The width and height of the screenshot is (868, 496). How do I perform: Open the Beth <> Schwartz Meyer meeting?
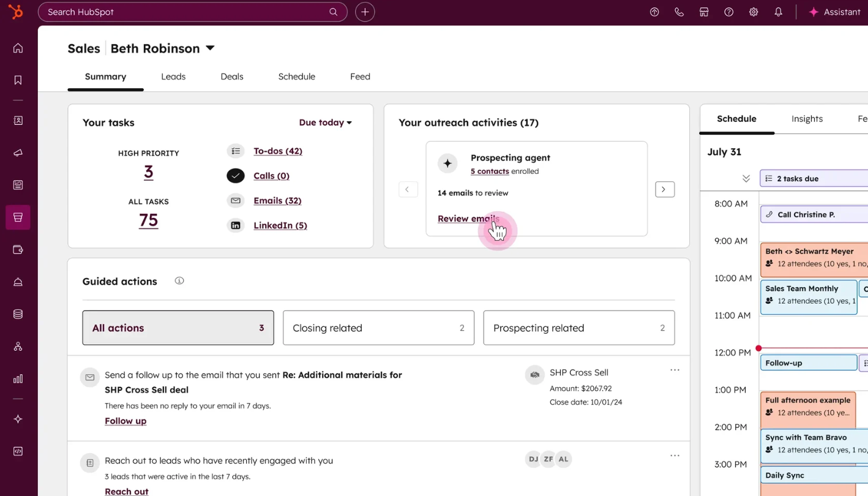[x=814, y=260]
